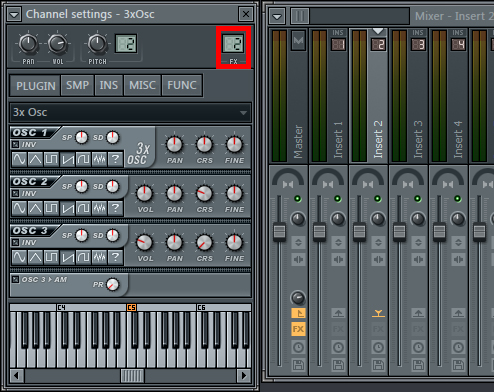
Task: Choose custom '?' waveform for OSC 3
Action: [x=115, y=257]
